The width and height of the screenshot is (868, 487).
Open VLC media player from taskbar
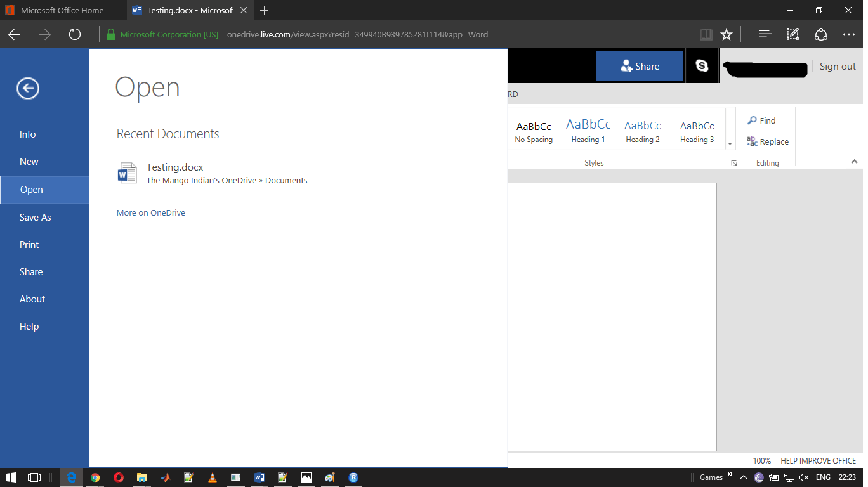[x=213, y=477]
